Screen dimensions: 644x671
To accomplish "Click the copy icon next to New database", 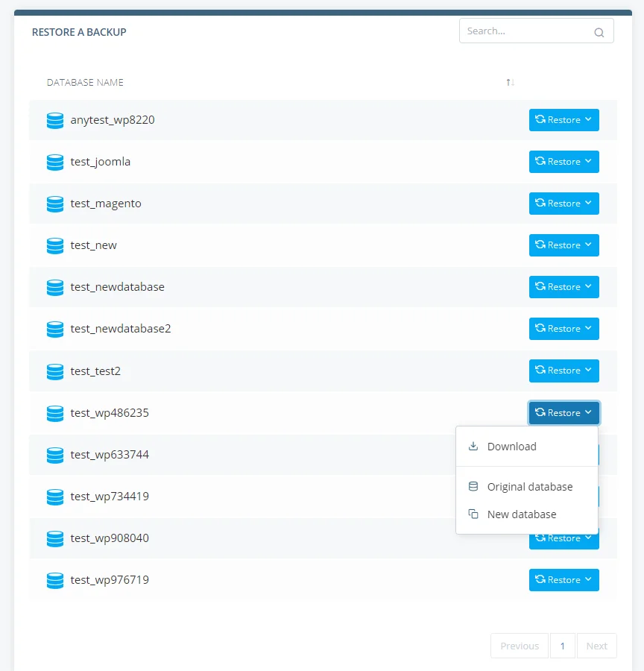I will pyautogui.click(x=473, y=514).
